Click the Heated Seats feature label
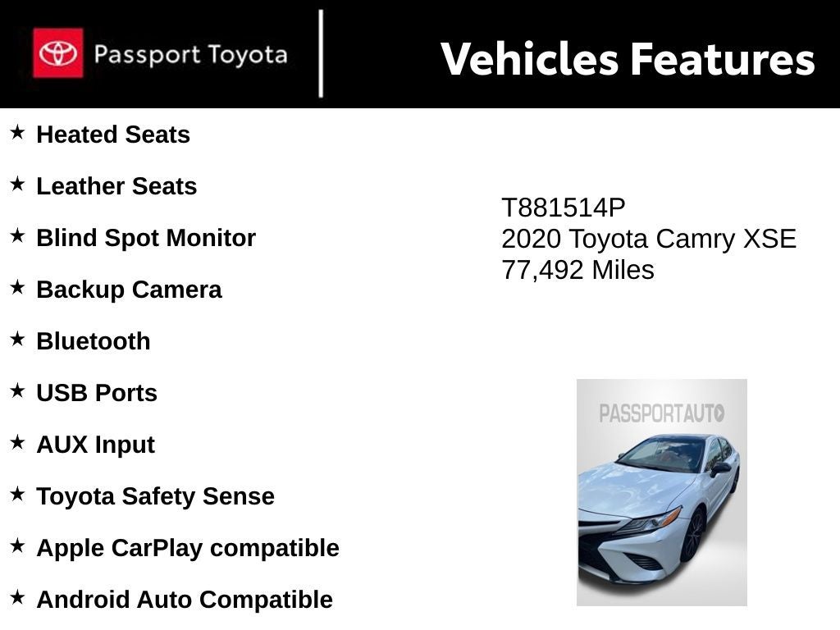 pos(113,135)
